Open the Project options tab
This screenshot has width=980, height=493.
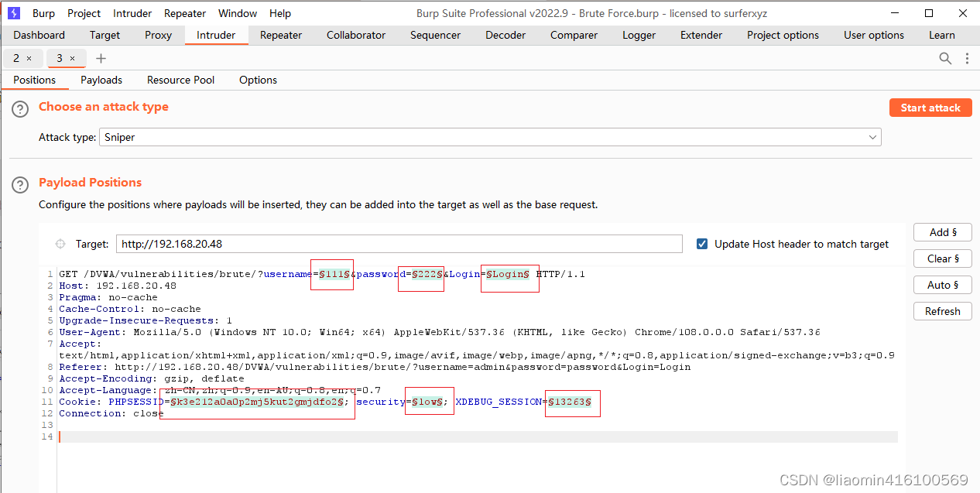[x=783, y=35]
